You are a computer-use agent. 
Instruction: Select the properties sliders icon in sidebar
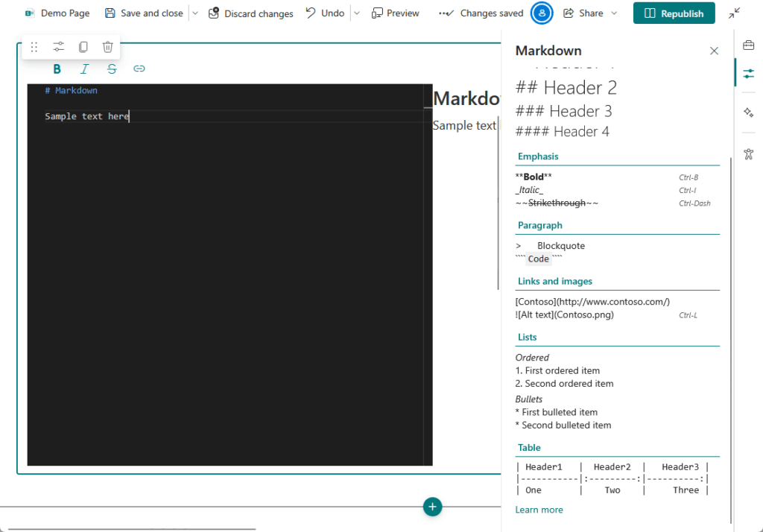[748, 74]
